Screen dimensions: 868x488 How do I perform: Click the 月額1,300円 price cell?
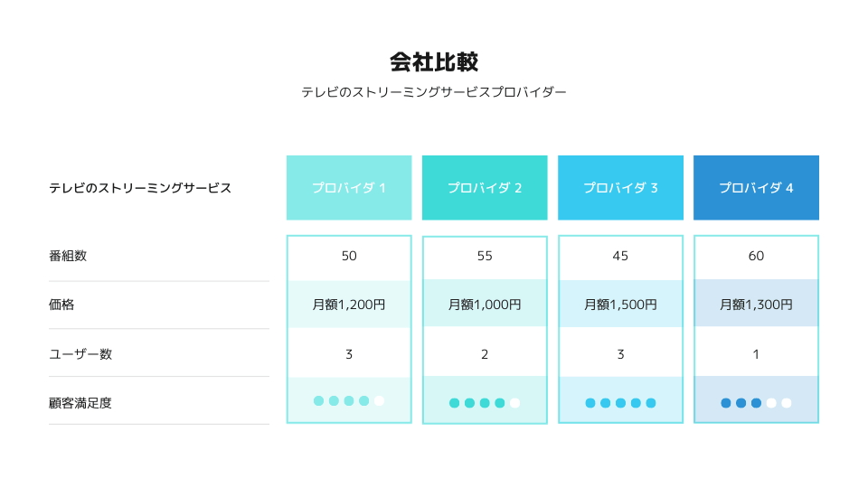756,305
